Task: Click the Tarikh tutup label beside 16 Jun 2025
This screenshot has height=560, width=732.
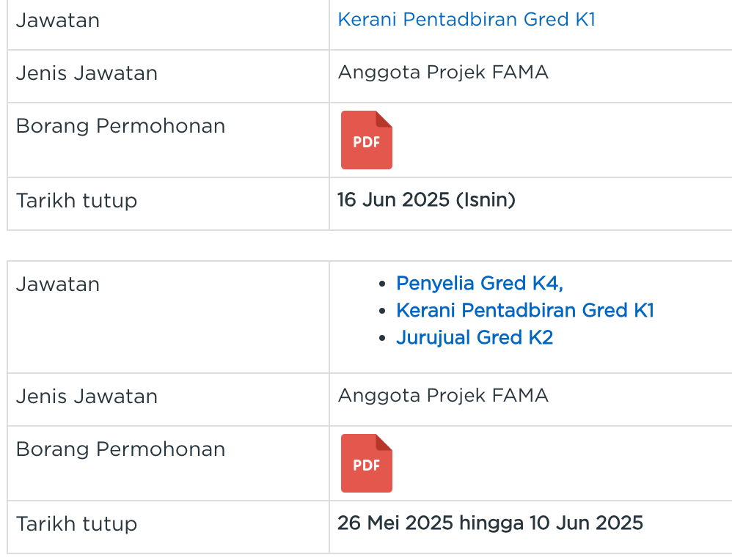Action: pos(76,201)
